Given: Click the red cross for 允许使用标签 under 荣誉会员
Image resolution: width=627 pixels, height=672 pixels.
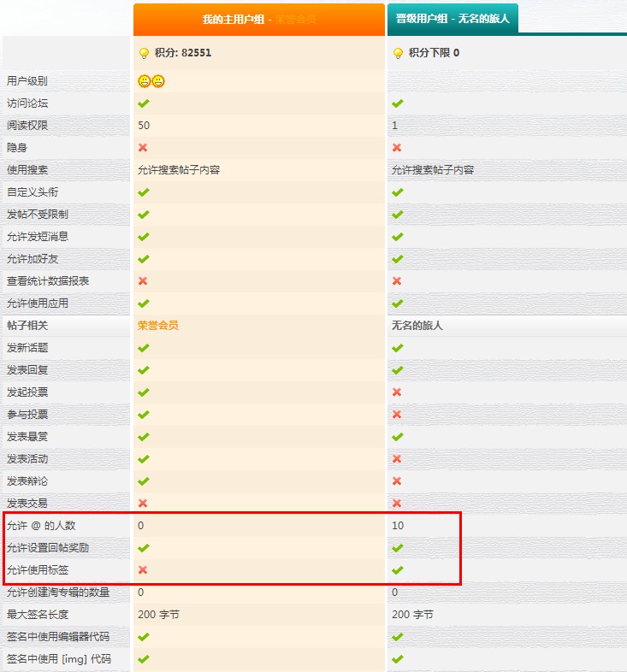Looking at the screenshot, I should pyautogui.click(x=143, y=570).
